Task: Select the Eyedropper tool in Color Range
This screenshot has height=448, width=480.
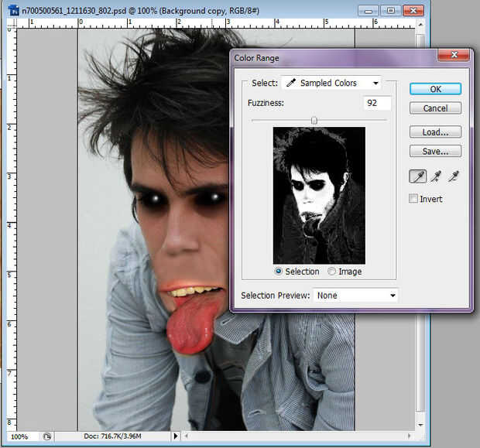Action: tap(417, 176)
